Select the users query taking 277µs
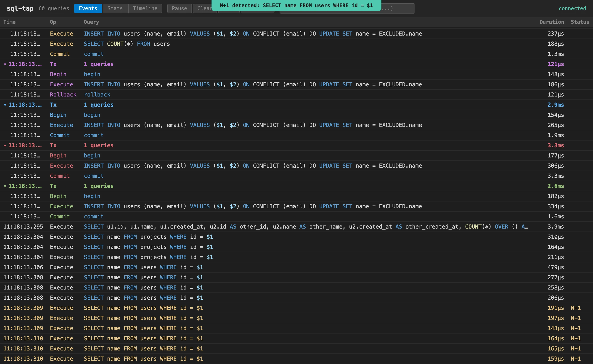593x364 pixels. pyautogui.click(x=296, y=278)
